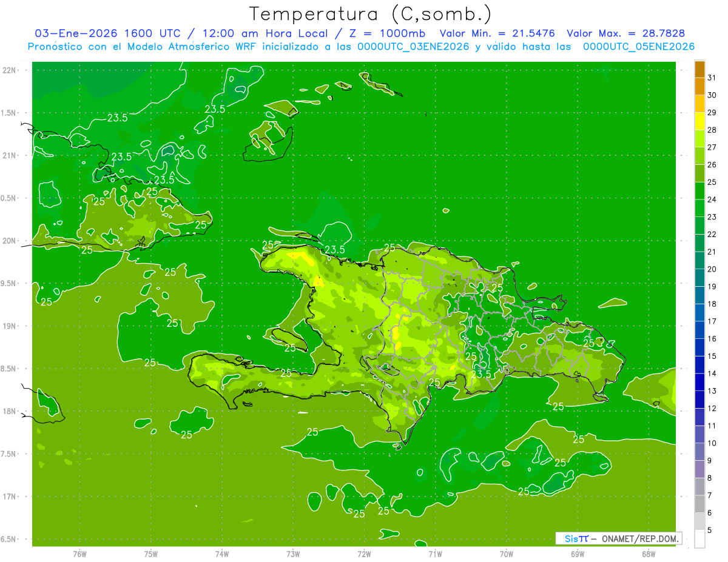Viewport: 728px width, 562px height.
Task: Click the "68W" longitude axis label
Action: click(649, 554)
